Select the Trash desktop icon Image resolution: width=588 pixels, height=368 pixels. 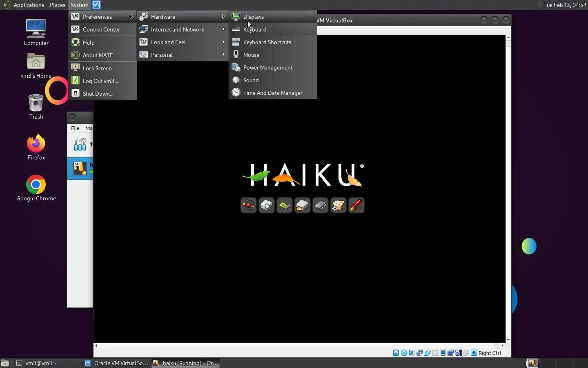pos(36,107)
